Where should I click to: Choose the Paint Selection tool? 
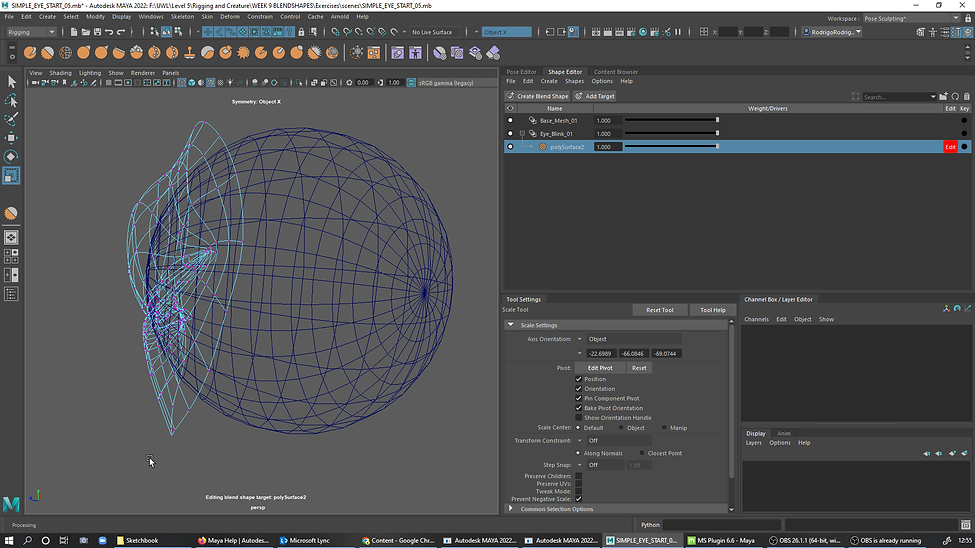click(11, 119)
